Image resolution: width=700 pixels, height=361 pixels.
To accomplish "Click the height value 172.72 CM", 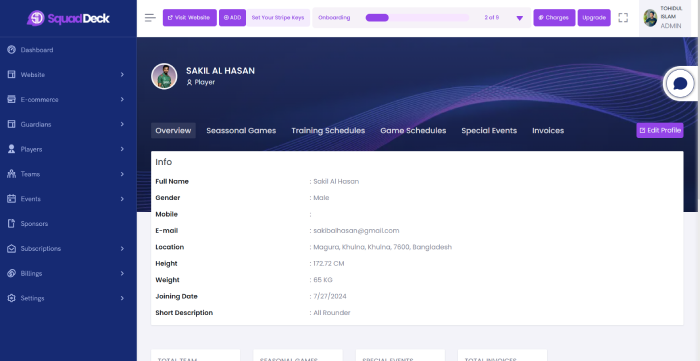I will pos(329,264).
